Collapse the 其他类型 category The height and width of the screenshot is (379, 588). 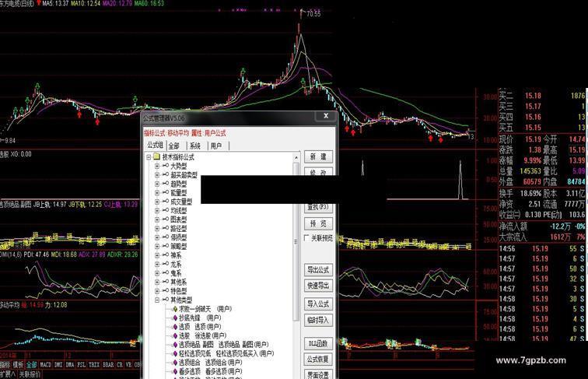[x=157, y=300]
